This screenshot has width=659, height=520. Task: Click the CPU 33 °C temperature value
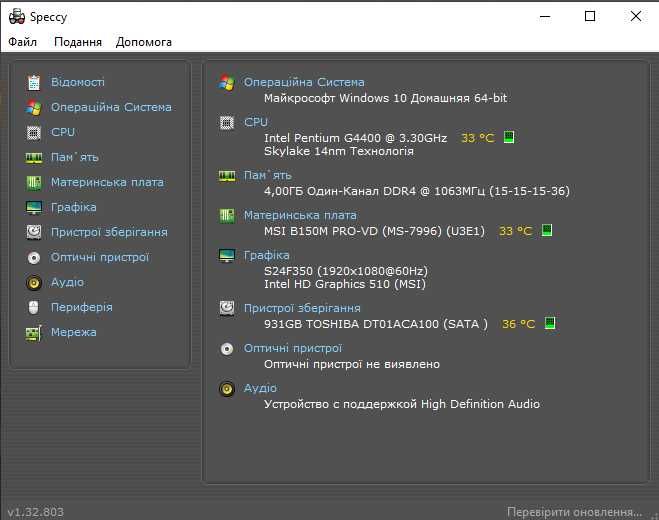pos(478,138)
